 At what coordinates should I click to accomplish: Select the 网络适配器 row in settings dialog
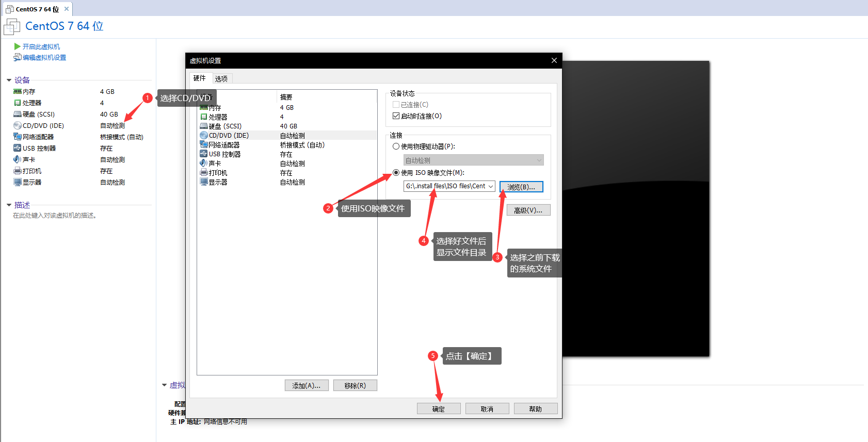coord(287,145)
